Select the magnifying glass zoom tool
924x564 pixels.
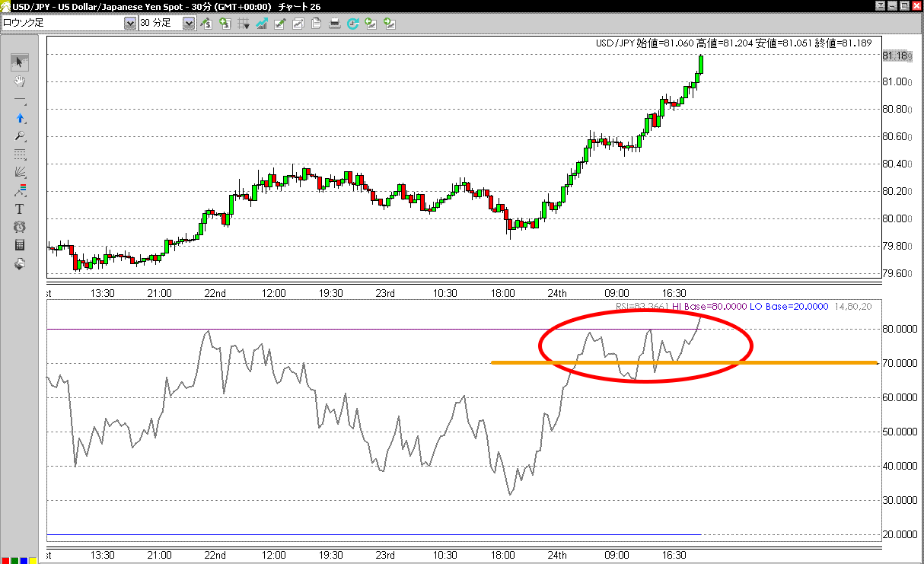(20, 136)
